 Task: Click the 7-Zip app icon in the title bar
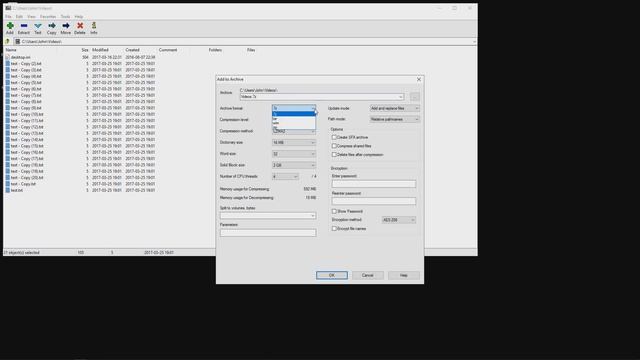coord(8,8)
